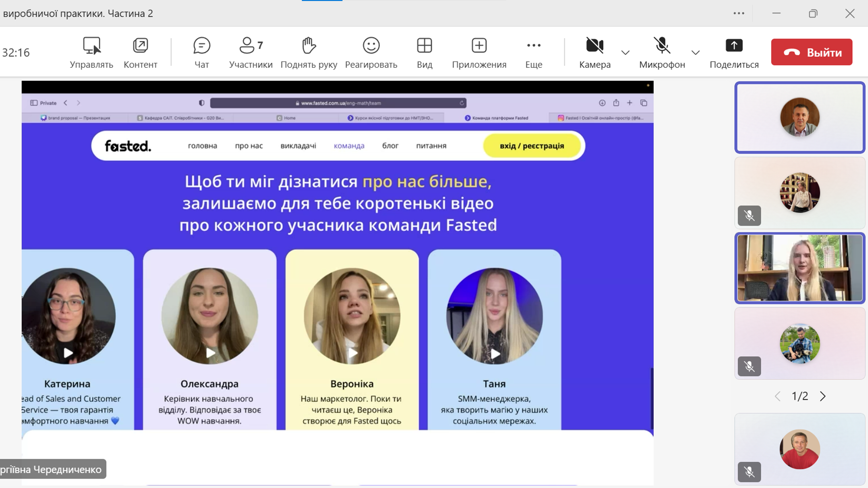The width and height of the screenshot is (868, 488).
Task: Open Приложения in the meeting toolbar
Action: click(x=479, y=53)
